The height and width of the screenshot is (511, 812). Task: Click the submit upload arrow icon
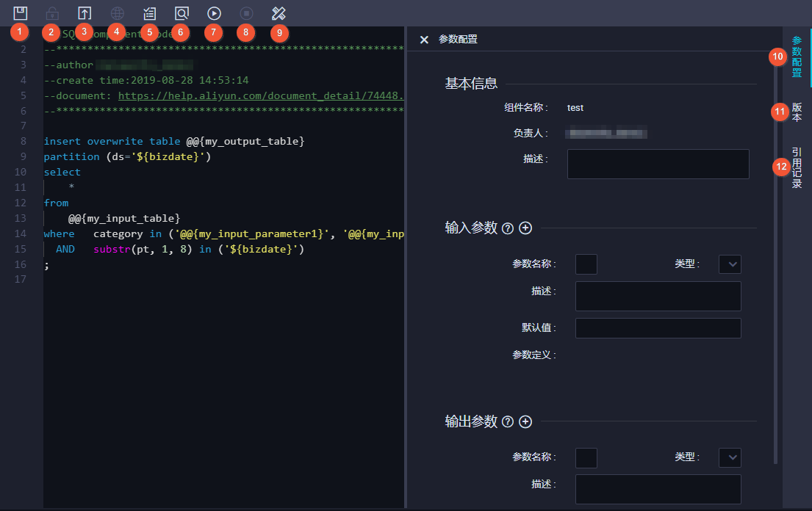pyautogui.click(x=85, y=13)
